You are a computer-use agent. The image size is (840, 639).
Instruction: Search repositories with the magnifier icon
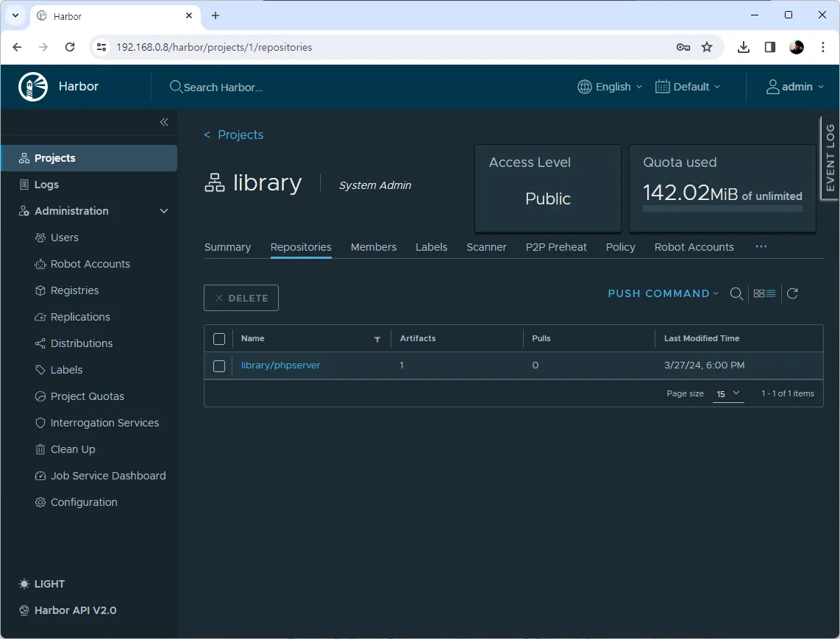[736, 293]
